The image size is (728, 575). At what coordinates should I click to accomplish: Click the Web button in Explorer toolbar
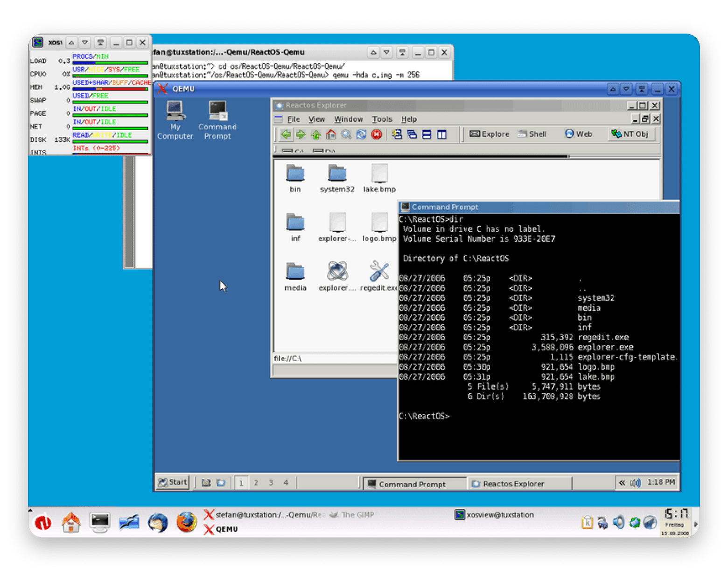coord(579,134)
